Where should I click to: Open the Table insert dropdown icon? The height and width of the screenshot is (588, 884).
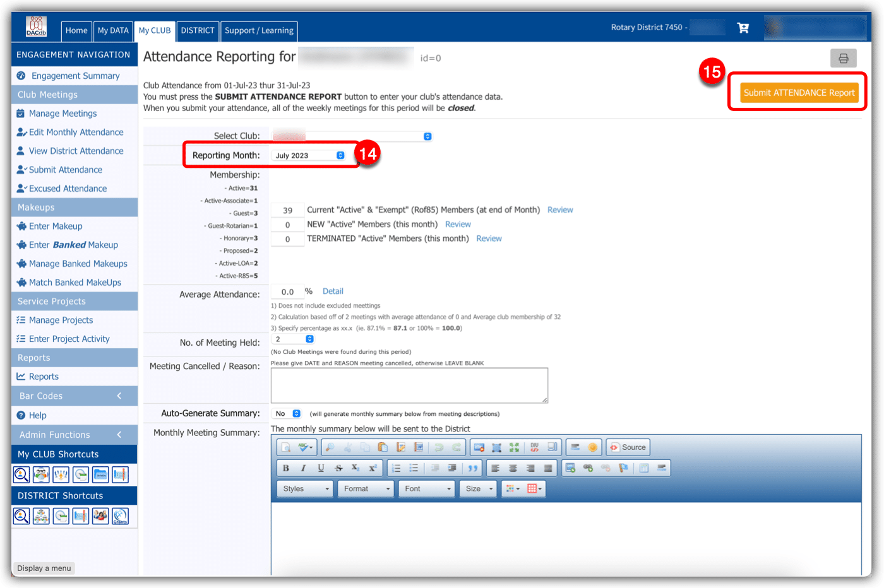click(535, 489)
